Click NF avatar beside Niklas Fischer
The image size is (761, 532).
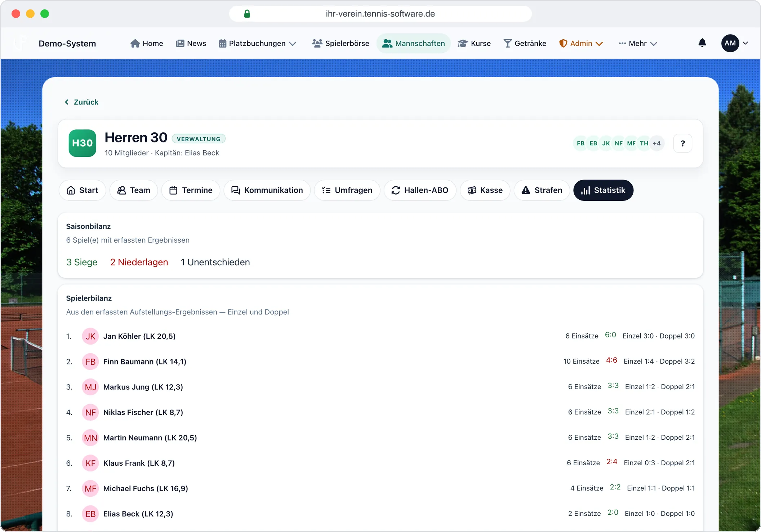90,412
